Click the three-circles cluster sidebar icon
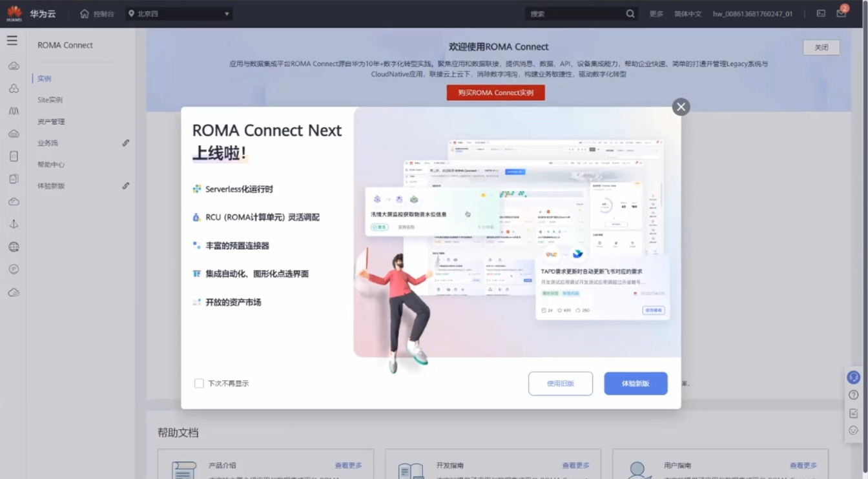 pos(14,88)
